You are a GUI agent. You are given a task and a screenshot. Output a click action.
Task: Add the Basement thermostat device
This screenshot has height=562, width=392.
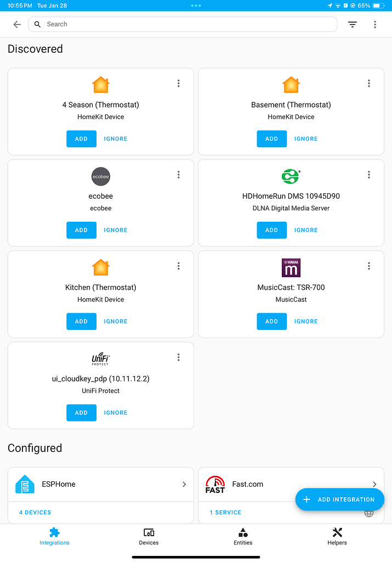(x=271, y=139)
